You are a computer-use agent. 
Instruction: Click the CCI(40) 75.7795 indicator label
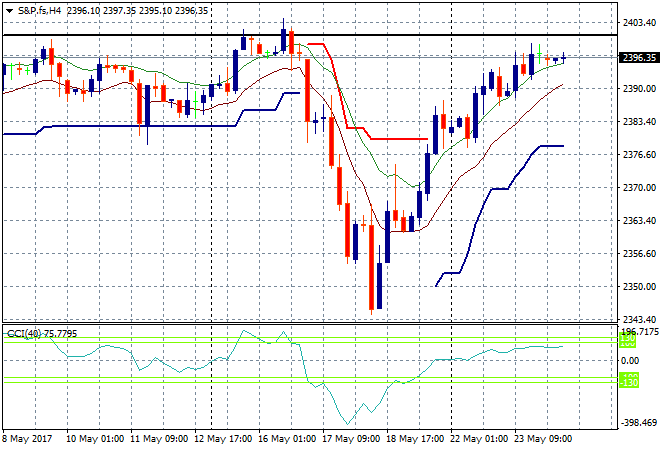[x=43, y=334]
